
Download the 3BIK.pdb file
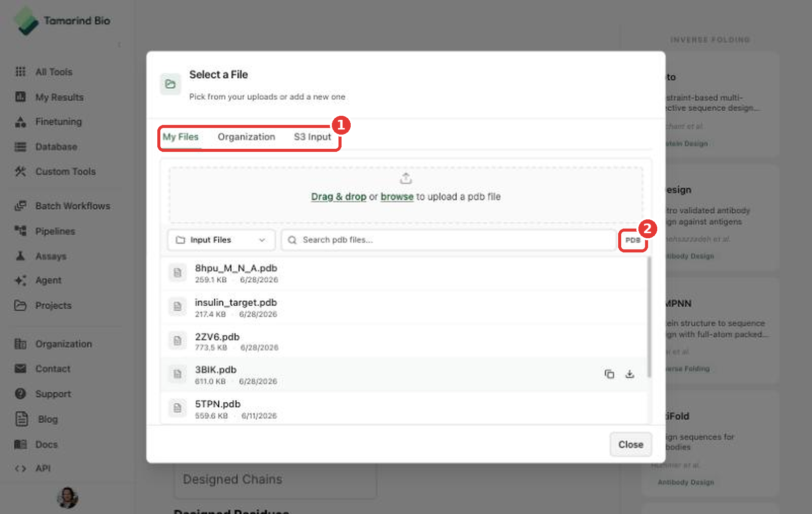click(630, 374)
